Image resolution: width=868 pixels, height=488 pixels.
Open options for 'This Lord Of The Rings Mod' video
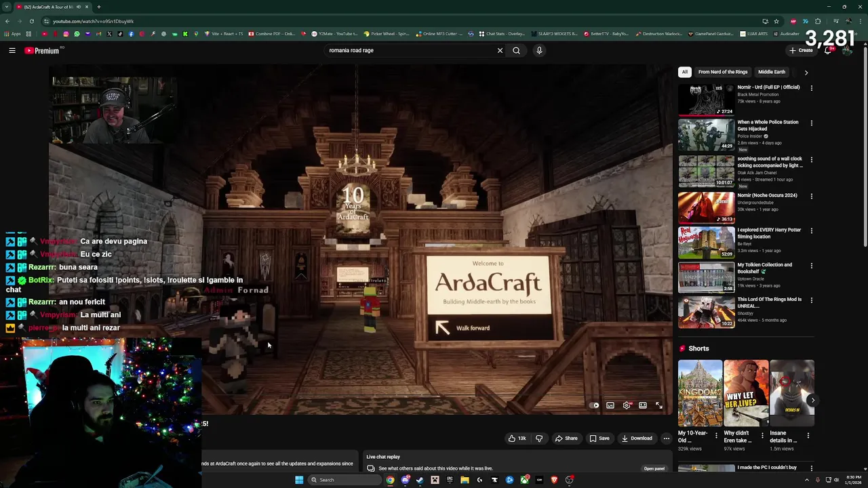(811, 300)
